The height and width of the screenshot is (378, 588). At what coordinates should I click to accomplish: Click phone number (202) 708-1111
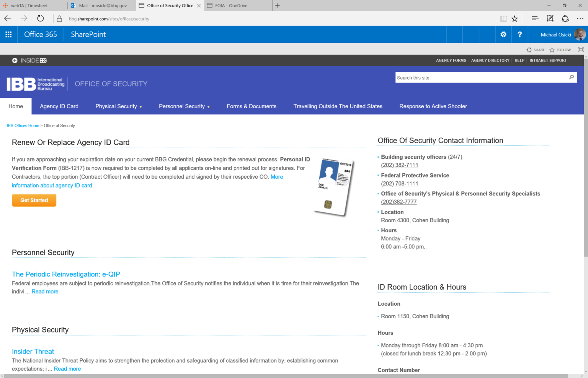pos(400,184)
